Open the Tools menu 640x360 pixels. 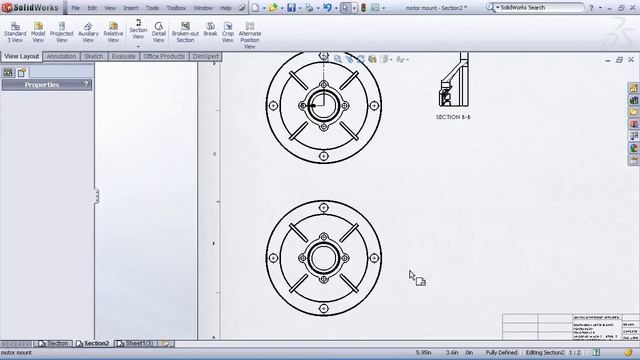(x=152, y=8)
